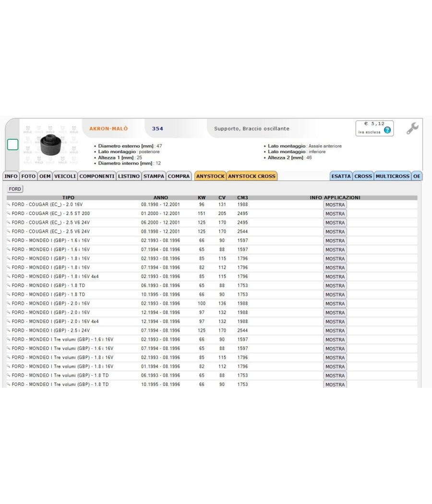432x504 pixels.
Task: Click magnifier icon beside Cougar 2.5 ST 200
Action: point(8,214)
